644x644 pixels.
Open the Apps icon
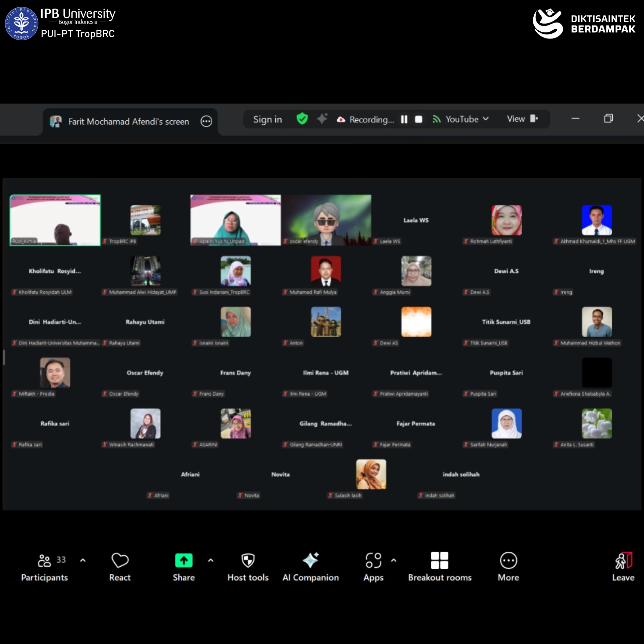373,561
